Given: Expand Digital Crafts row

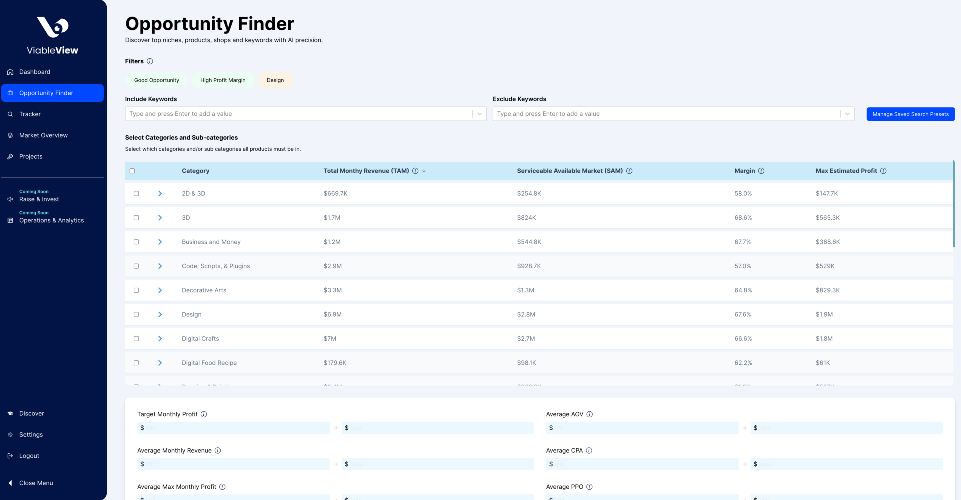Looking at the screenshot, I should tap(160, 338).
